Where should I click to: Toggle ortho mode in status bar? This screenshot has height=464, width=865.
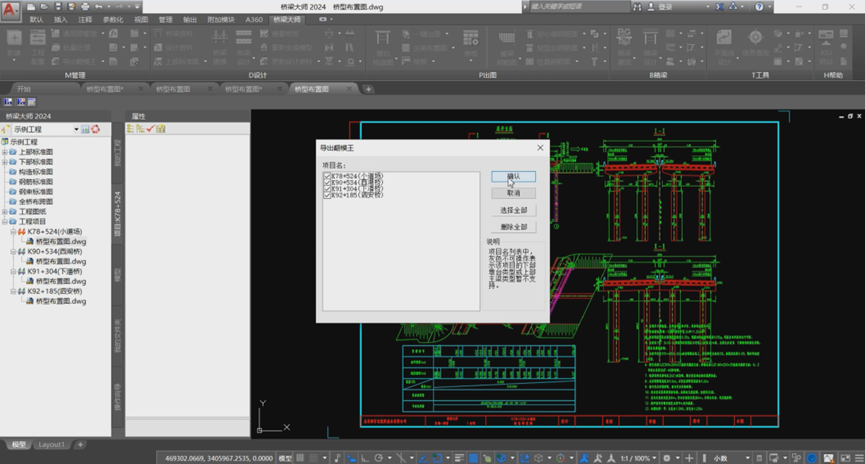365,458
